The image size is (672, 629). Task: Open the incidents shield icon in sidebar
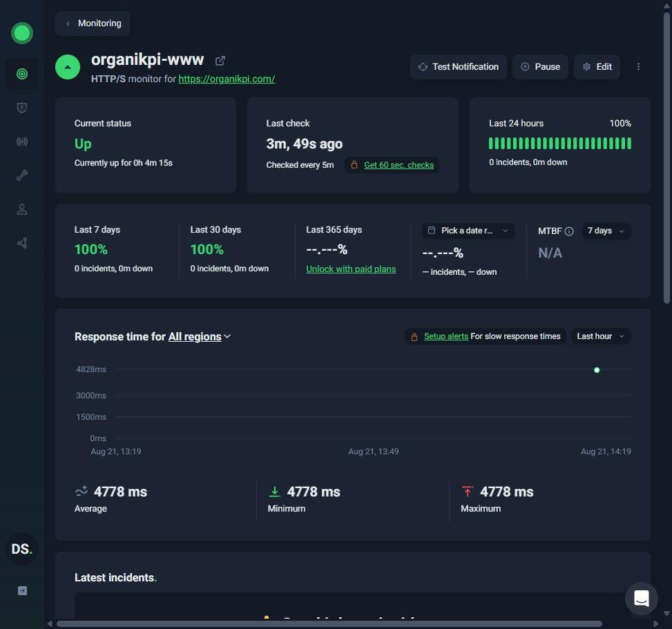22,108
